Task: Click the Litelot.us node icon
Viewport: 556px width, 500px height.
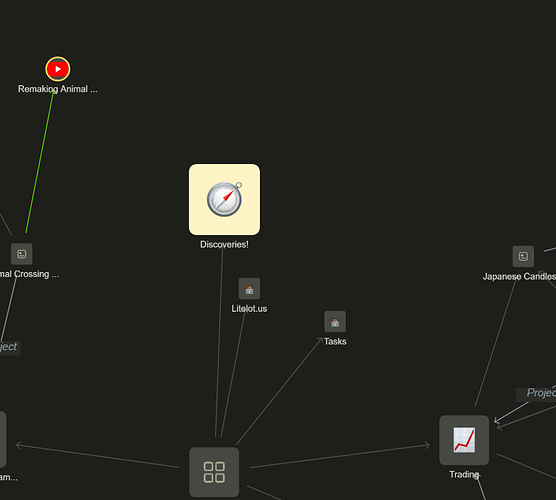Action: [x=249, y=289]
